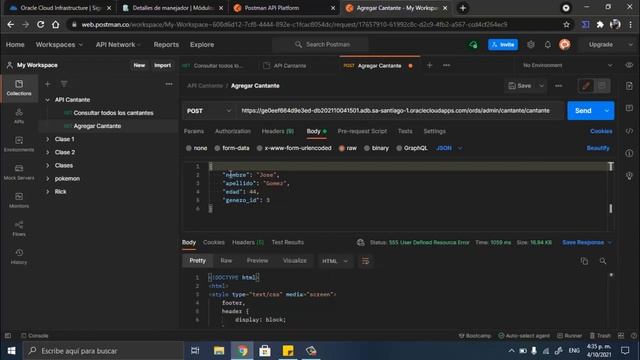The width and height of the screenshot is (640, 360).
Task: Open Send button arrow options
Action: (607, 111)
